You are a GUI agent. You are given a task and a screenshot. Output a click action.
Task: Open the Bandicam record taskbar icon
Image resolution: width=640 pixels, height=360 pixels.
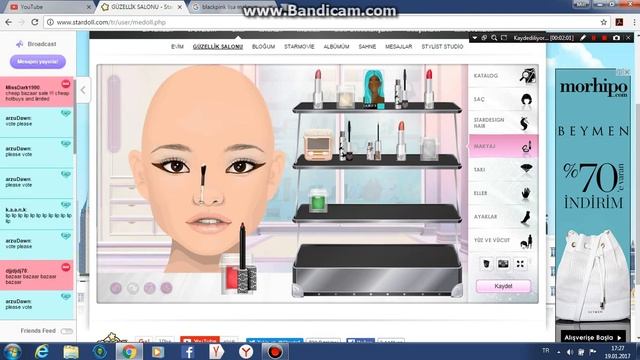(x=275, y=352)
